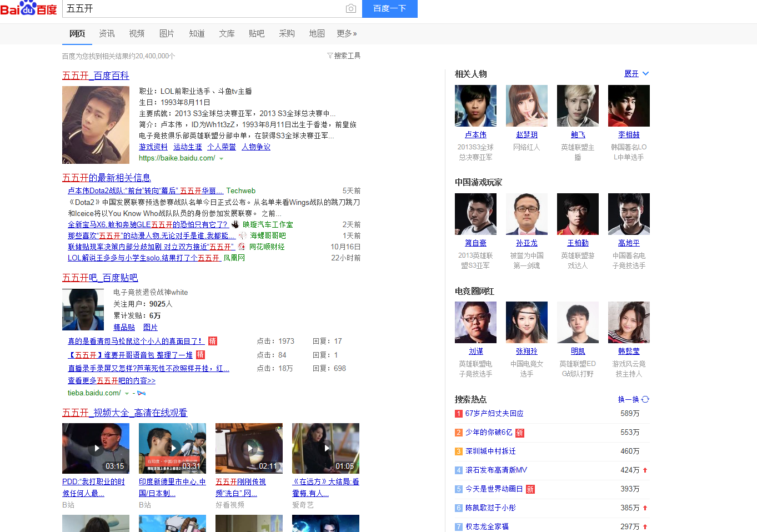This screenshot has width=757, height=532.
Task: Open the 个人荣誉 sublink
Action: click(x=222, y=147)
